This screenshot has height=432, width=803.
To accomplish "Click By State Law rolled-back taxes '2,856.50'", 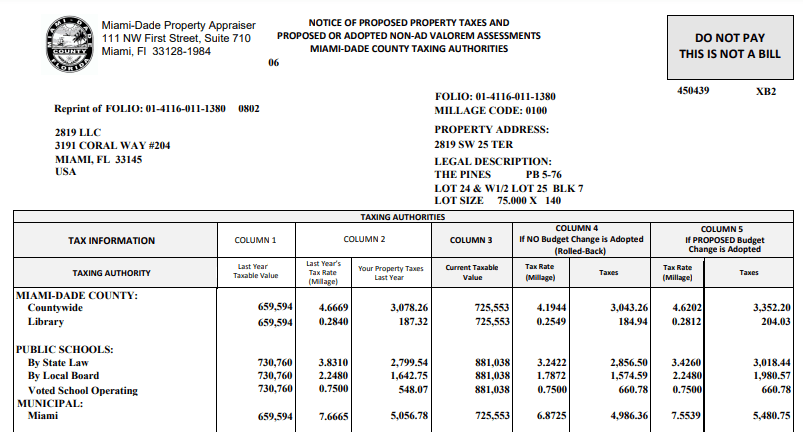I will pyautogui.click(x=629, y=363).
